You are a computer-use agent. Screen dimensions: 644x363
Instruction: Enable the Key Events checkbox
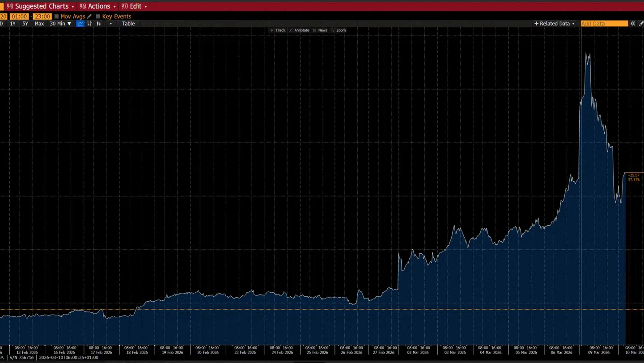point(98,17)
